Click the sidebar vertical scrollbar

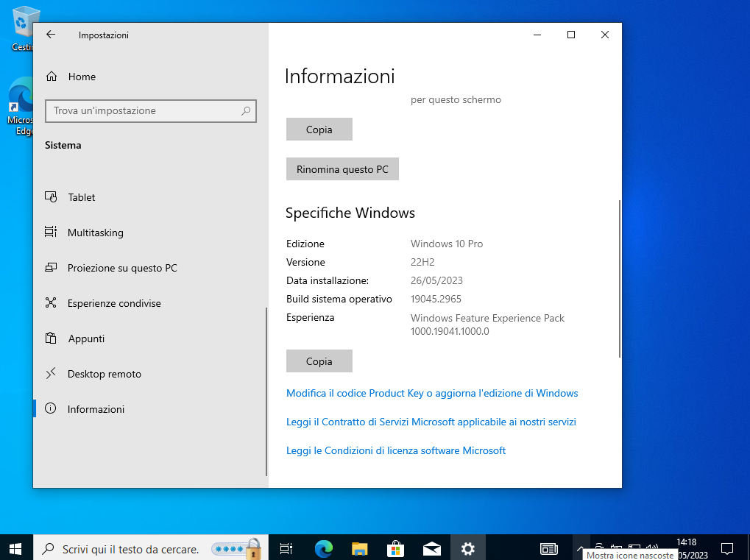(266, 391)
